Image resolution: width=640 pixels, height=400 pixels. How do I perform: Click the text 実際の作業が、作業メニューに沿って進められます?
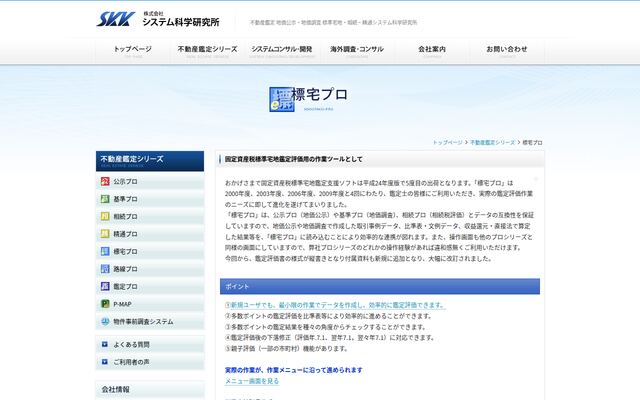(x=293, y=370)
